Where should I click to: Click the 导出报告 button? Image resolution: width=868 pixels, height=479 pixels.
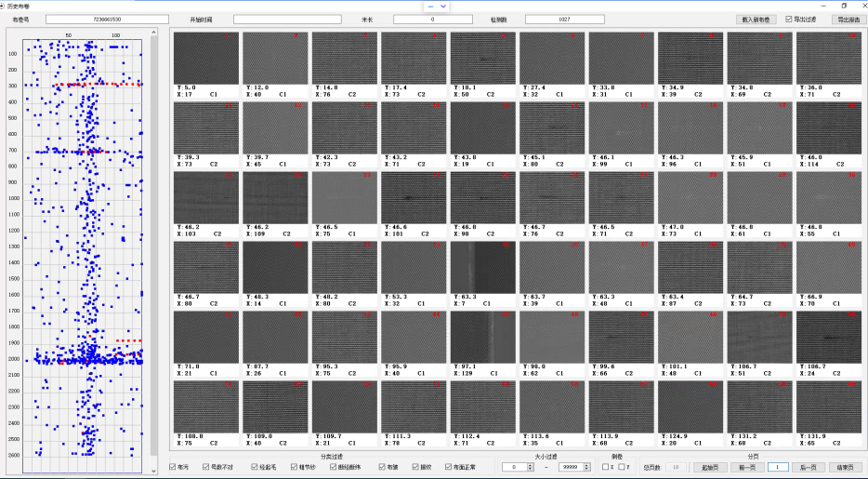tap(846, 19)
